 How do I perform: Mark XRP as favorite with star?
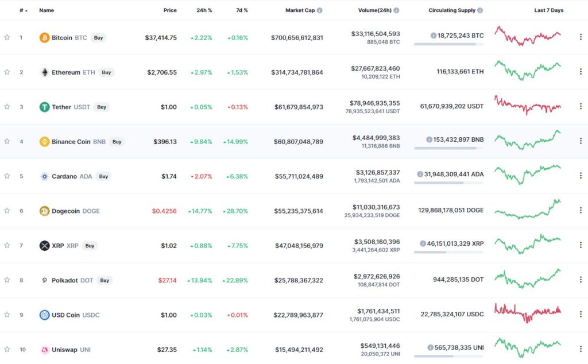pyautogui.click(x=7, y=245)
